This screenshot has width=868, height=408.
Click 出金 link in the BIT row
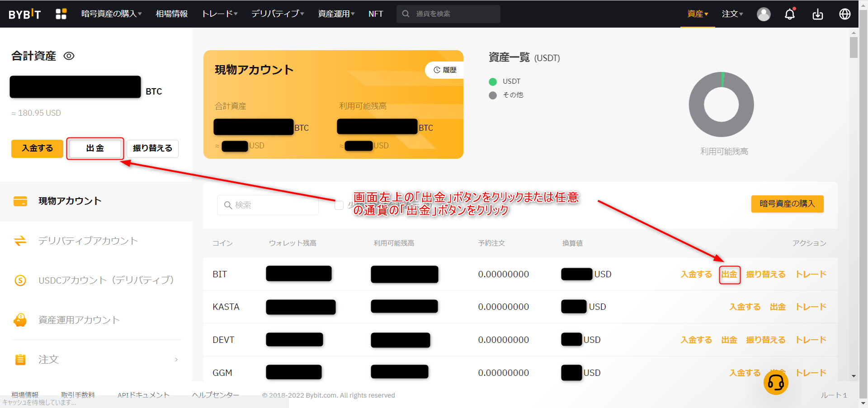pos(729,275)
